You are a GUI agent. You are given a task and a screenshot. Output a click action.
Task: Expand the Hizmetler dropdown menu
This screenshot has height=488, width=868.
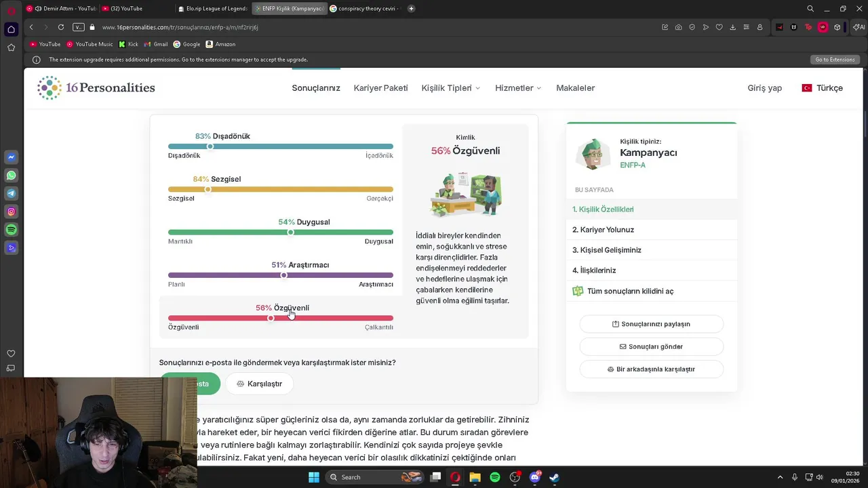coord(518,88)
